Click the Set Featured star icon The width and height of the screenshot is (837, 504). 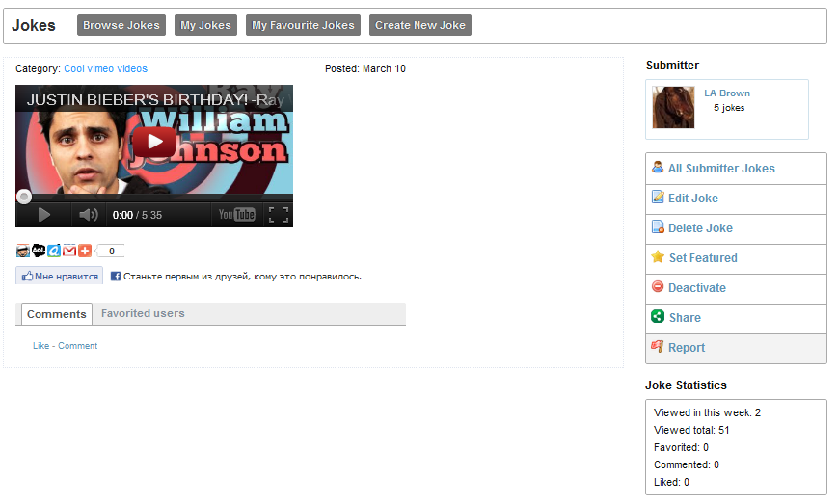[x=658, y=256]
